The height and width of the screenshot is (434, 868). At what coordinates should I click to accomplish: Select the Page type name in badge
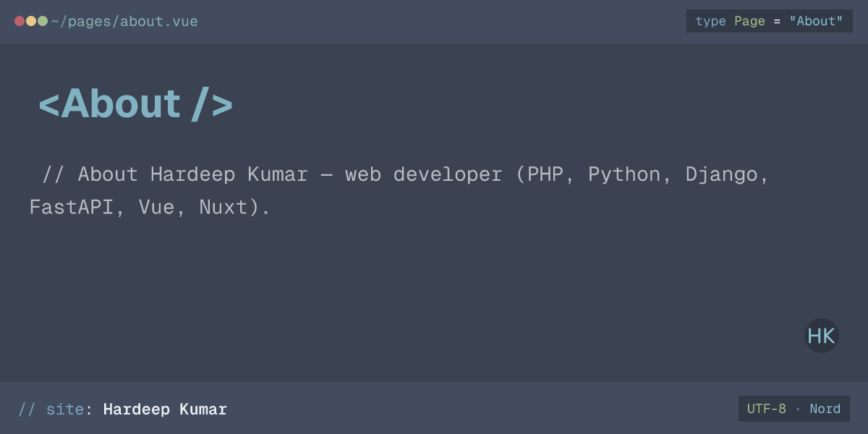click(749, 21)
